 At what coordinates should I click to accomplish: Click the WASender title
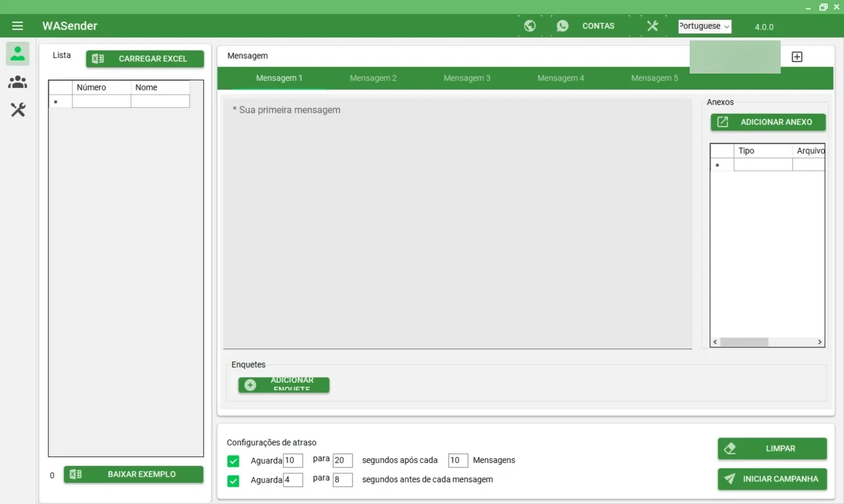pyautogui.click(x=70, y=26)
